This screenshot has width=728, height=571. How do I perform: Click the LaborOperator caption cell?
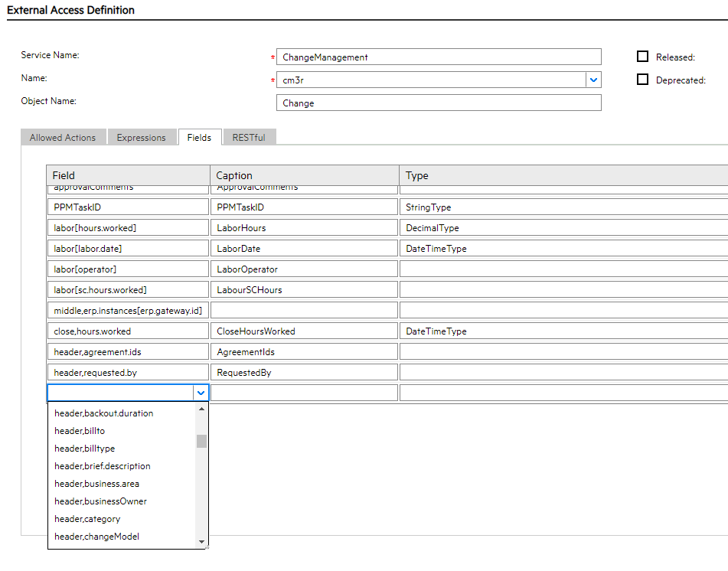coord(305,269)
